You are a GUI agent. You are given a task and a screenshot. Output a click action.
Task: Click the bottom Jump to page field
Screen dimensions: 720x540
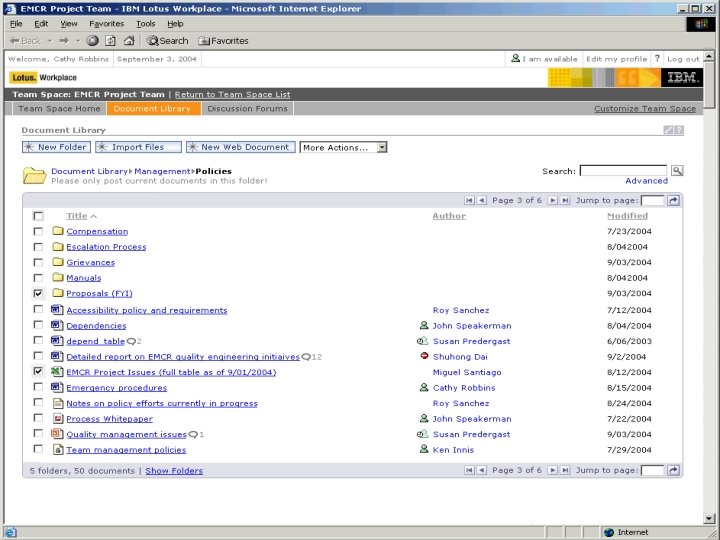click(x=652, y=470)
